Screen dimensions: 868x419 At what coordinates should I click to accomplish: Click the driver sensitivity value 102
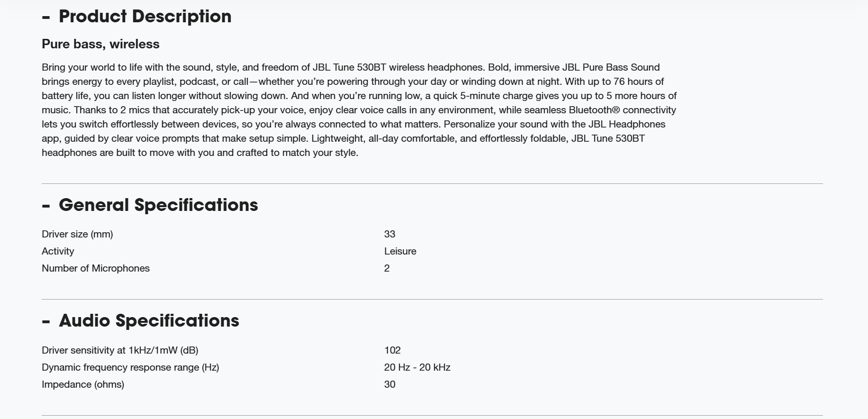[x=392, y=350]
